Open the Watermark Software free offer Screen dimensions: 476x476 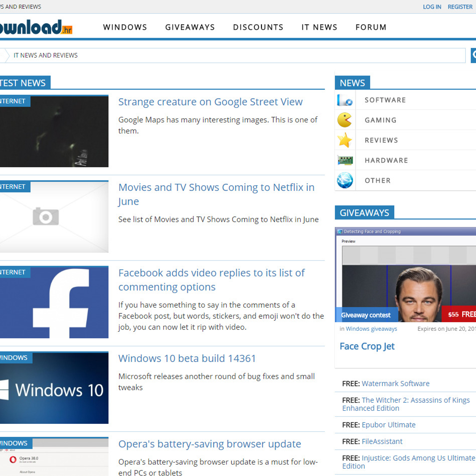pyautogui.click(x=395, y=383)
